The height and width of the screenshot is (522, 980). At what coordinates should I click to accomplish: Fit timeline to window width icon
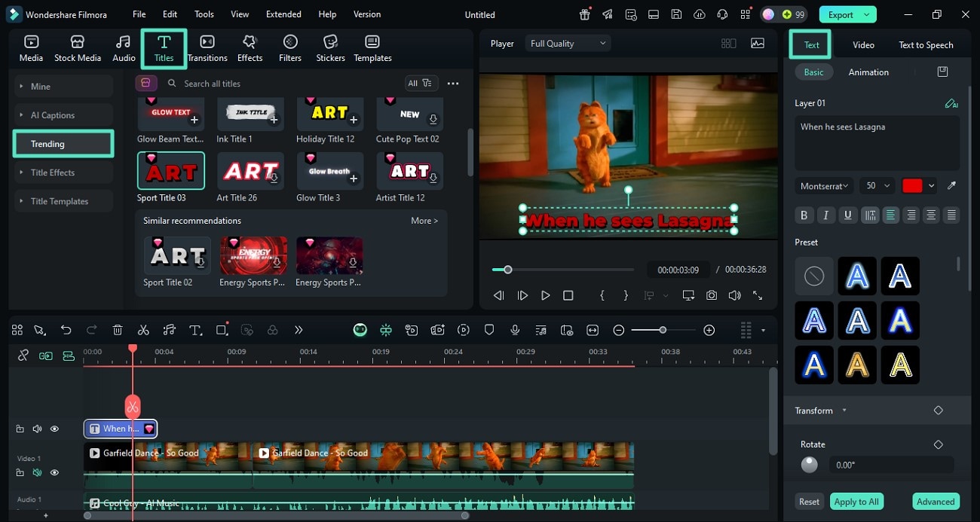pyautogui.click(x=593, y=330)
